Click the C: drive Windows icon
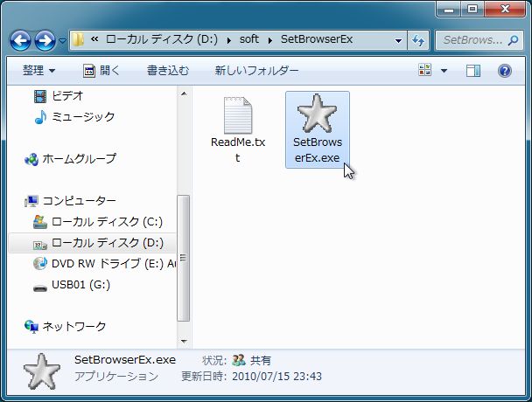Image resolution: width=532 pixels, height=402 pixels. (x=40, y=222)
